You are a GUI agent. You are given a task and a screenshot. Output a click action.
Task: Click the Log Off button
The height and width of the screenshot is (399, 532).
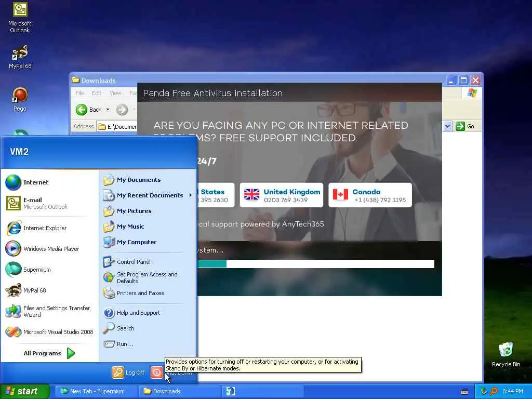[x=128, y=373]
